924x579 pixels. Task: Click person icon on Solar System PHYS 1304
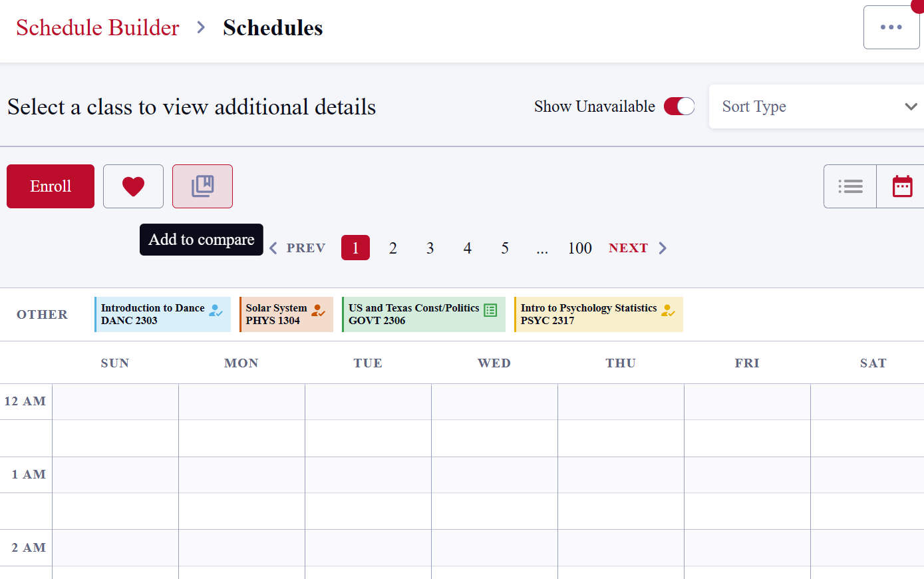(318, 310)
